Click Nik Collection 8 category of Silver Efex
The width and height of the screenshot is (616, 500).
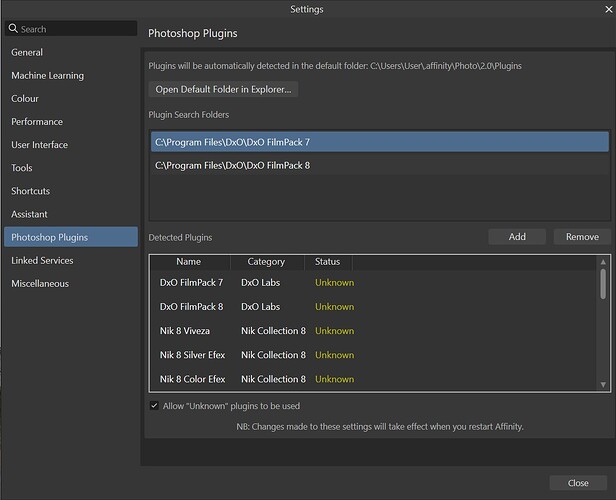(273, 355)
